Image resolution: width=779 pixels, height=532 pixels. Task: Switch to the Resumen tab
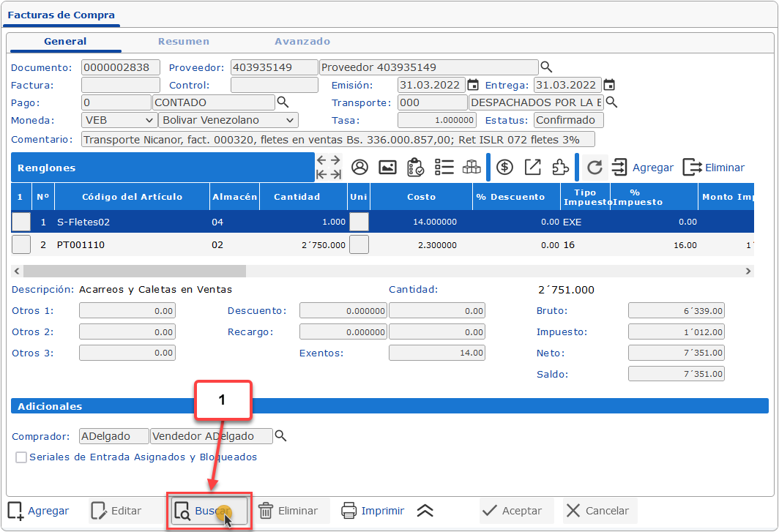pyautogui.click(x=184, y=42)
